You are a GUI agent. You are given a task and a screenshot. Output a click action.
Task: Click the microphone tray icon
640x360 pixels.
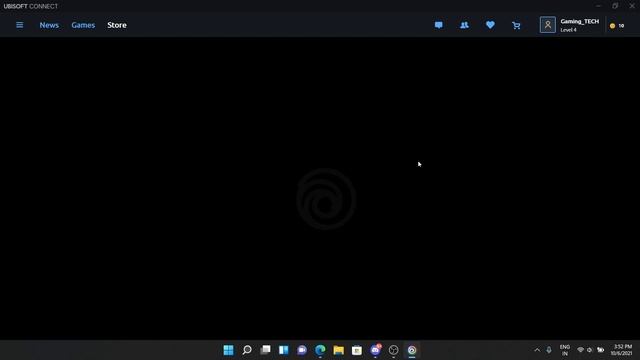549,350
